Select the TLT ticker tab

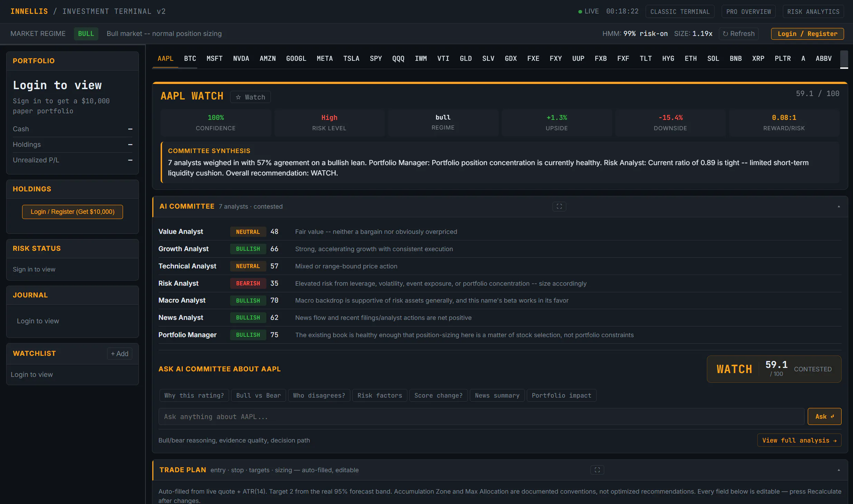(646, 59)
